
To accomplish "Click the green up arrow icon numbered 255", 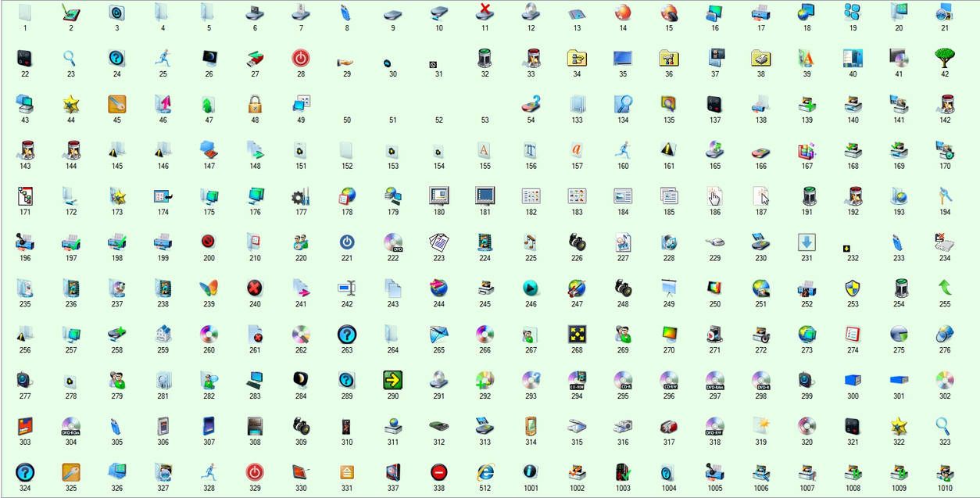I will tap(945, 288).
